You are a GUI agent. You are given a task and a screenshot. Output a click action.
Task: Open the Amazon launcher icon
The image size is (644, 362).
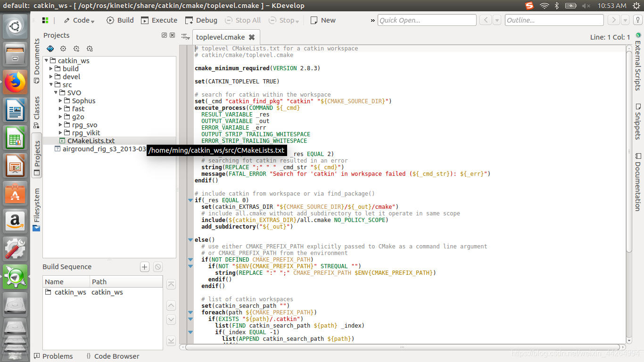pyautogui.click(x=15, y=222)
